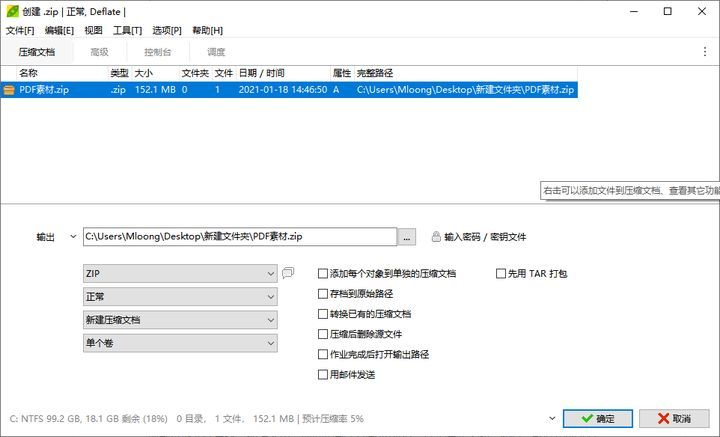This screenshot has height=437, width=720.
Task: Enable 添加每个对象到单独的压缩文档 checkbox
Action: [x=323, y=274]
